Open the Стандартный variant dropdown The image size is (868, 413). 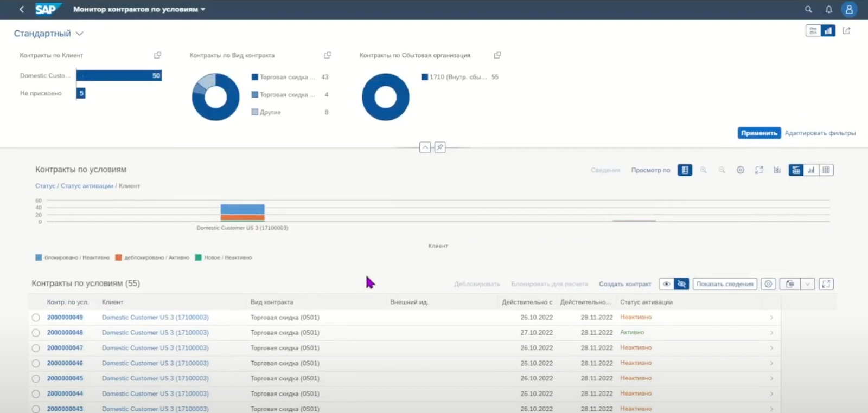tap(80, 34)
